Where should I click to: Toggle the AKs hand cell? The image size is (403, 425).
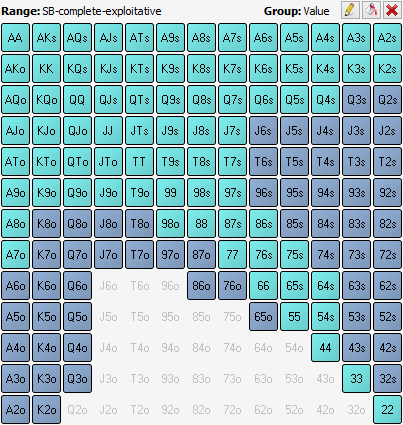[x=46, y=38]
